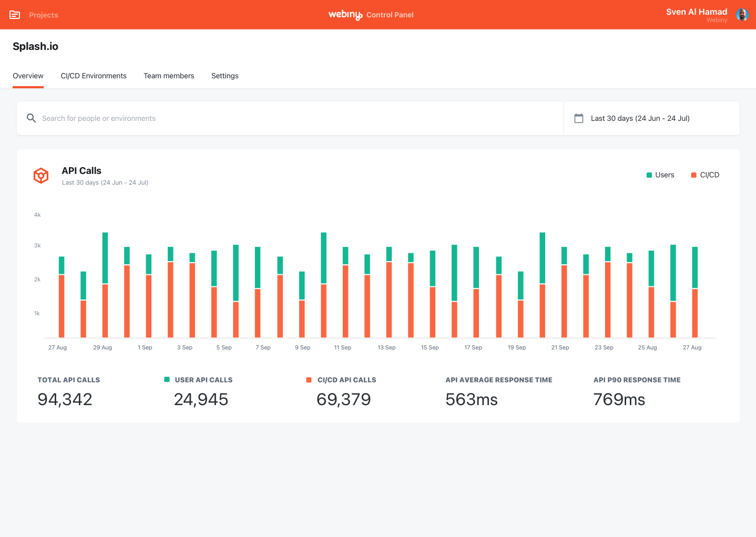This screenshot has height=537, width=756.
Task: Click the Control Panel header text
Action: (390, 15)
